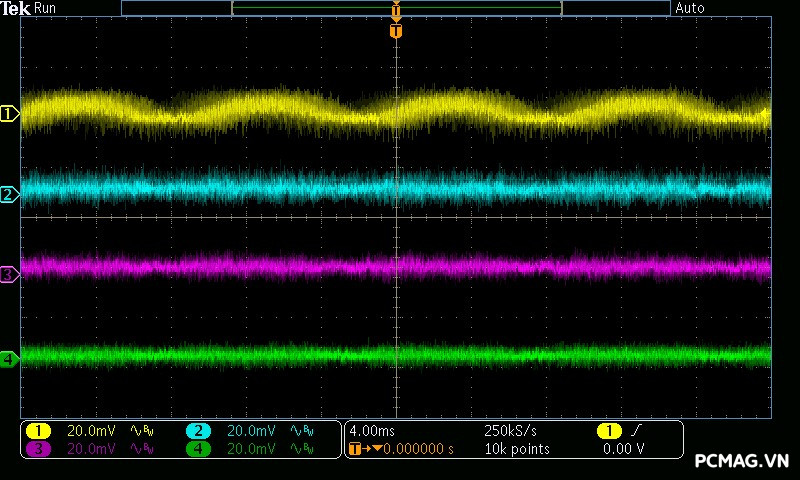This screenshot has height=480, width=800.
Task: Click channel 2 bandwidth limit icon
Action: pos(301,430)
